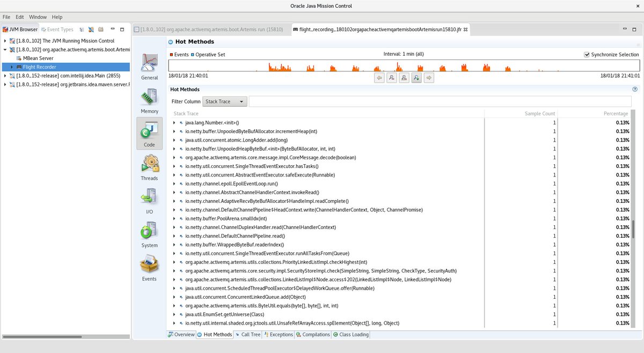Click the method icon beside java.lang.Number.<init>()
The height and width of the screenshot is (353, 644).
(181, 123)
